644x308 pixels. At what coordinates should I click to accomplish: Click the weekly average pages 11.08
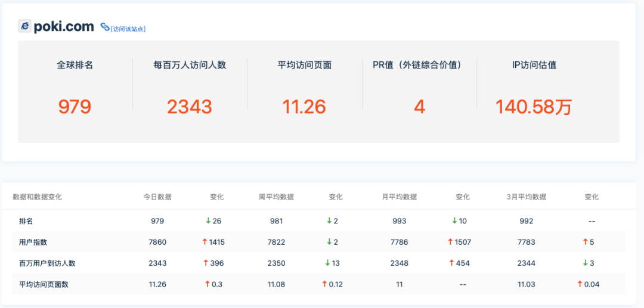pos(276,284)
